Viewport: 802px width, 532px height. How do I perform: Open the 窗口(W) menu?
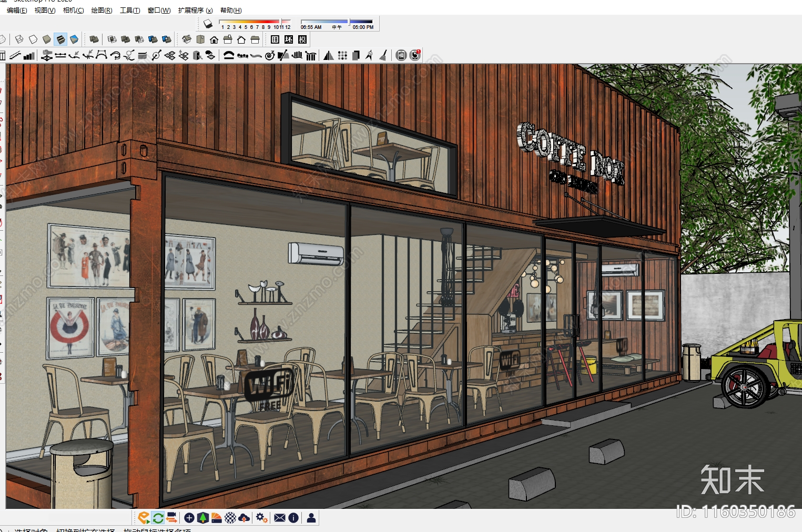[x=159, y=11]
